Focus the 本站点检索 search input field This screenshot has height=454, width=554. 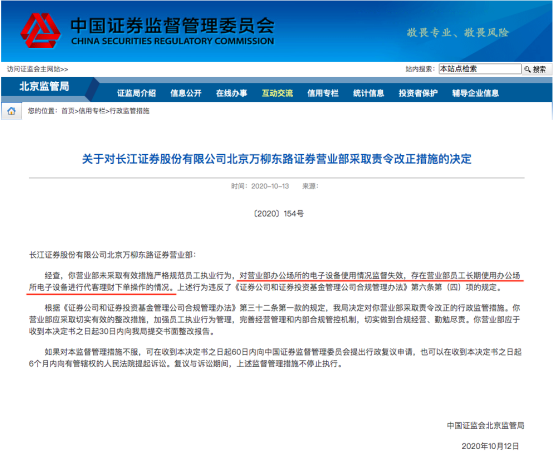coord(480,69)
